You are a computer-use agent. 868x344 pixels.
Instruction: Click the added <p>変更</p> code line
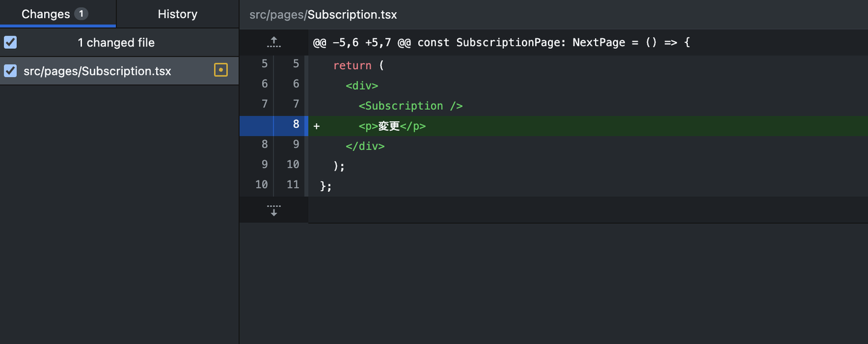(x=392, y=126)
